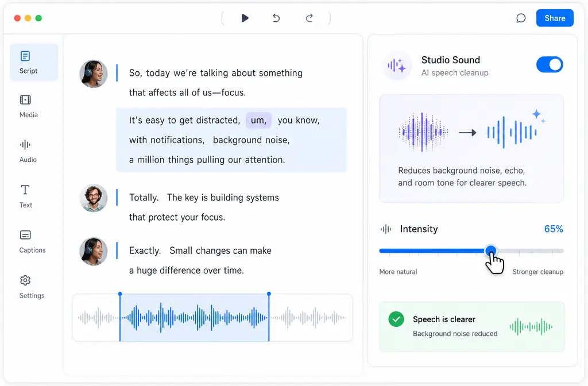
Task: Click the words "with notifications,"
Action: pyautogui.click(x=167, y=140)
